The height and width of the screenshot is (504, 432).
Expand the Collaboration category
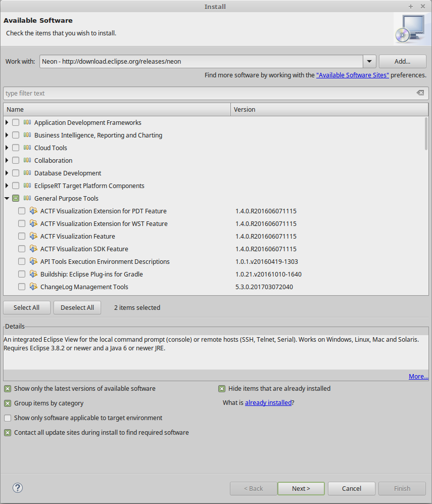7,160
